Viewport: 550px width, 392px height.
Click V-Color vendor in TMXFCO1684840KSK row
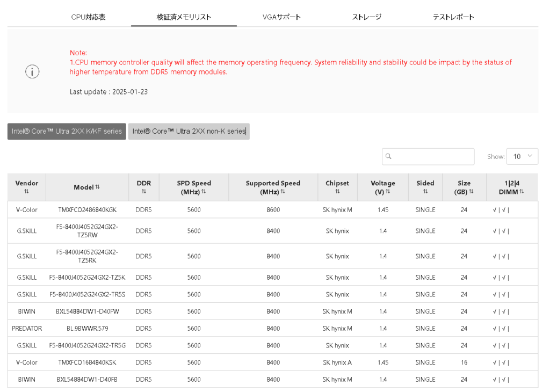pyautogui.click(x=27, y=362)
